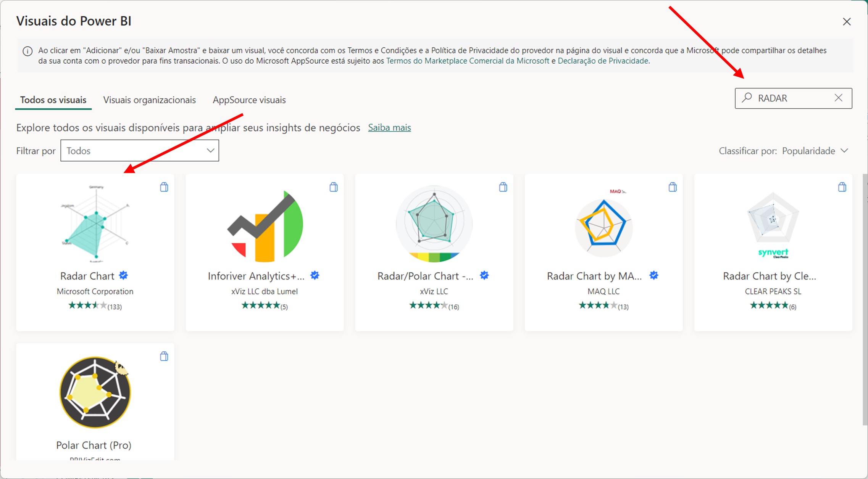Click the shopping bag icon on Polar Chart (Pro) card
The width and height of the screenshot is (868, 479).
164,356
